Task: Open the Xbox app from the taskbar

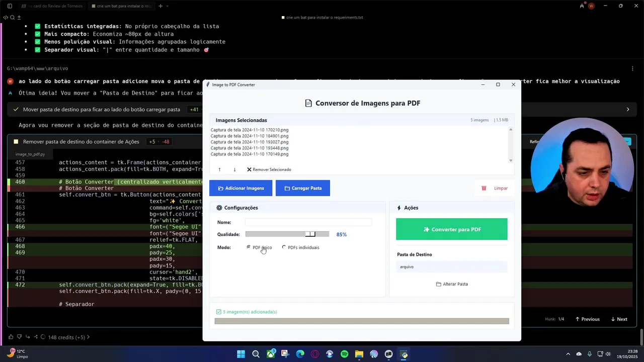Action: 271,354
